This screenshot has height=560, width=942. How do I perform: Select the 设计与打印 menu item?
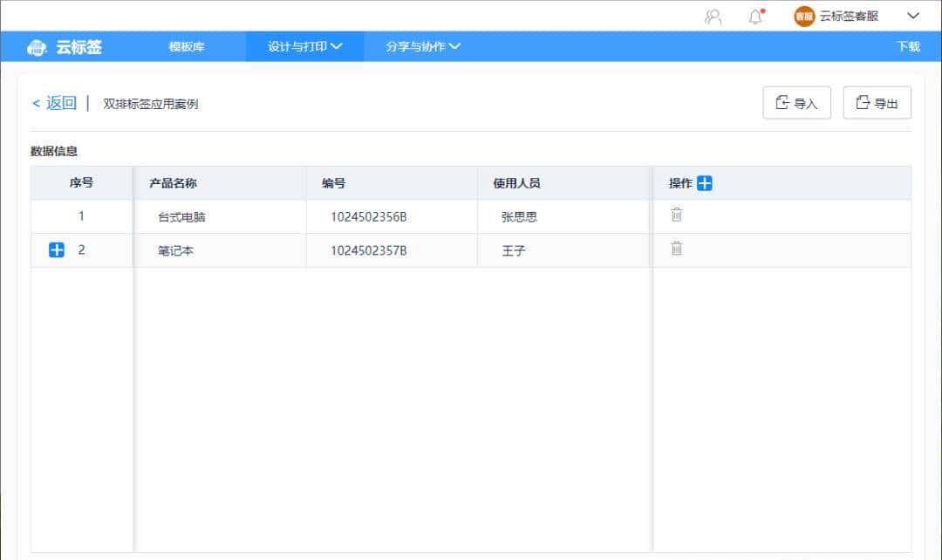coord(297,47)
